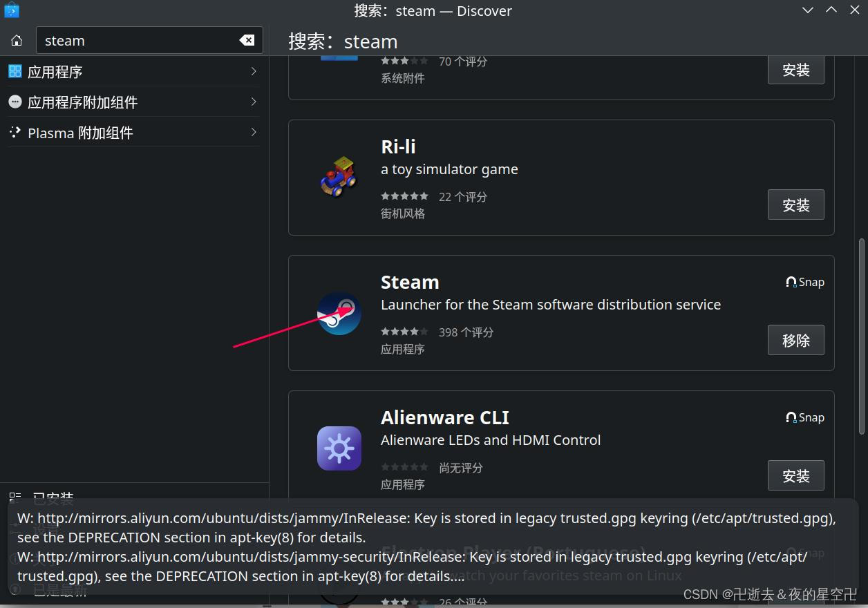868x608 pixels.
Task: Click the 搜索：steam page heading
Action: tap(343, 41)
